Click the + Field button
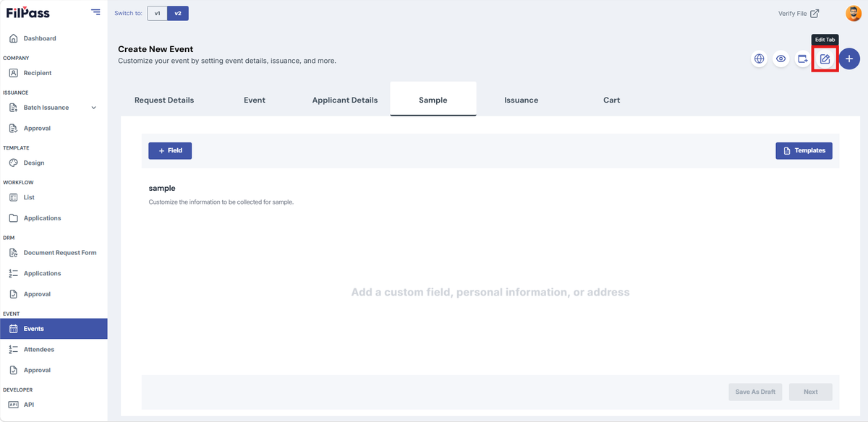 point(170,150)
